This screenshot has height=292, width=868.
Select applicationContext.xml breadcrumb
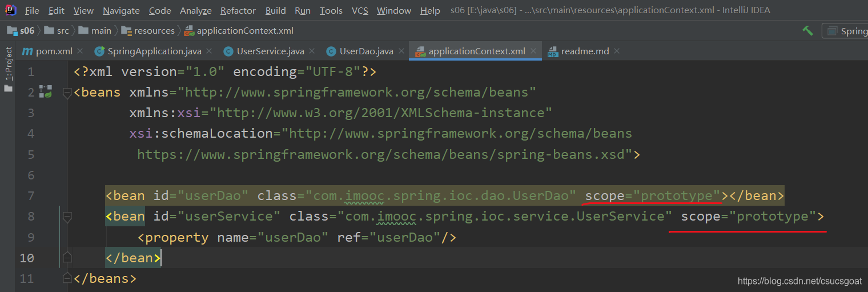(239, 30)
